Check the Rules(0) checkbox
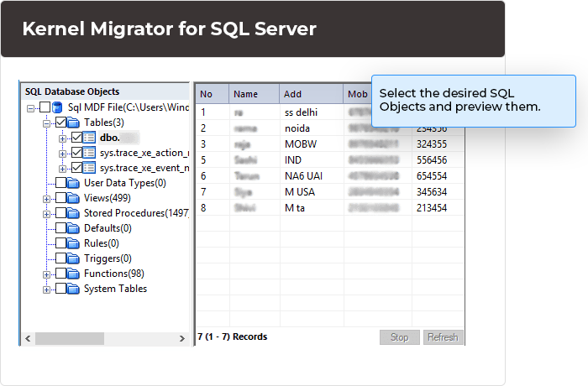The height and width of the screenshot is (386, 588). point(60,243)
